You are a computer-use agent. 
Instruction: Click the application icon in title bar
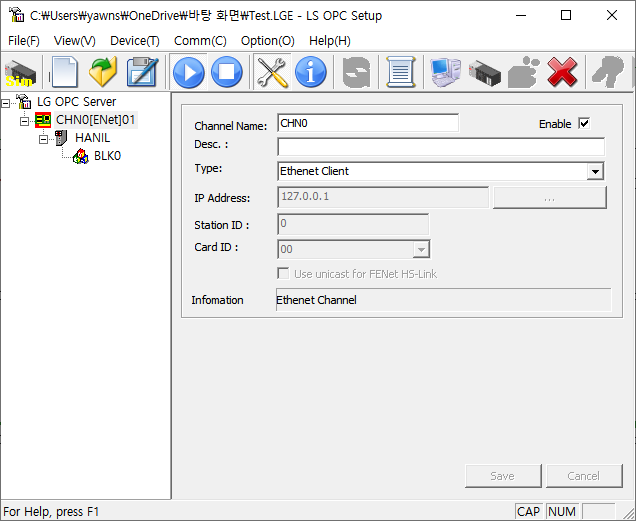click(16, 15)
